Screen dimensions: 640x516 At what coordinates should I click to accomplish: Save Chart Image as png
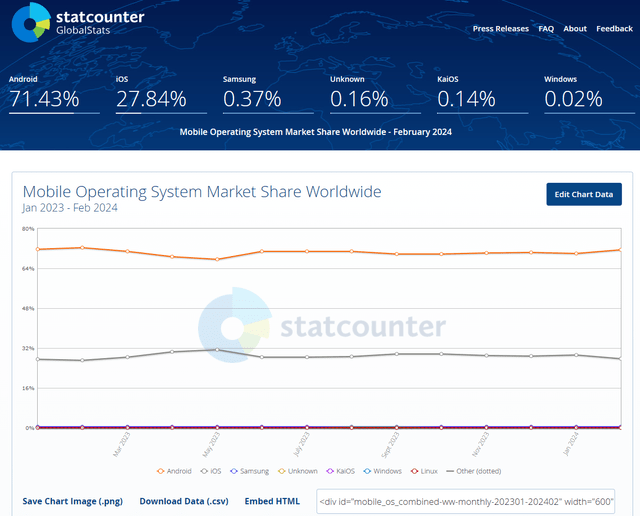coord(73,501)
